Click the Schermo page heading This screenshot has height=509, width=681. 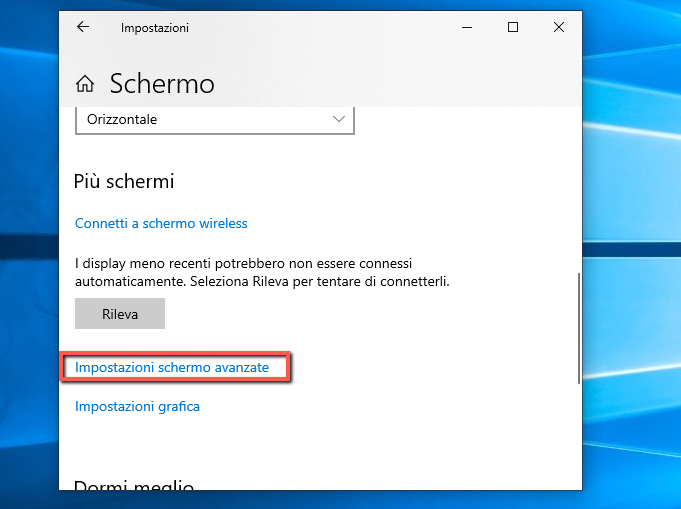click(162, 83)
